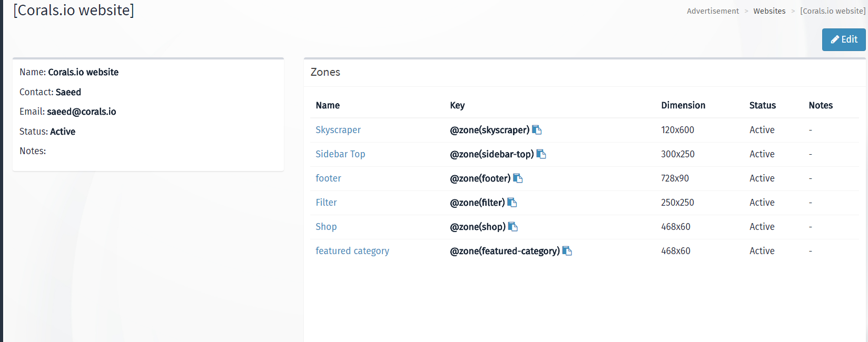This screenshot has height=342, width=868.
Task: Select the Active status in footer row
Action: pyautogui.click(x=762, y=178)
